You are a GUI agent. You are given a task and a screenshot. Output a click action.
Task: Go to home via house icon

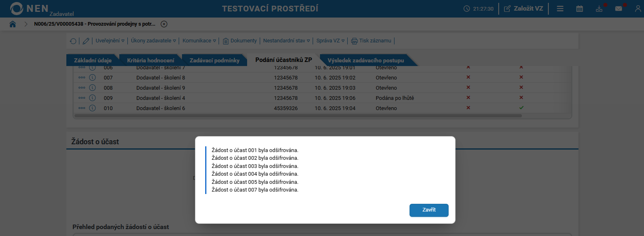point(13,24)
